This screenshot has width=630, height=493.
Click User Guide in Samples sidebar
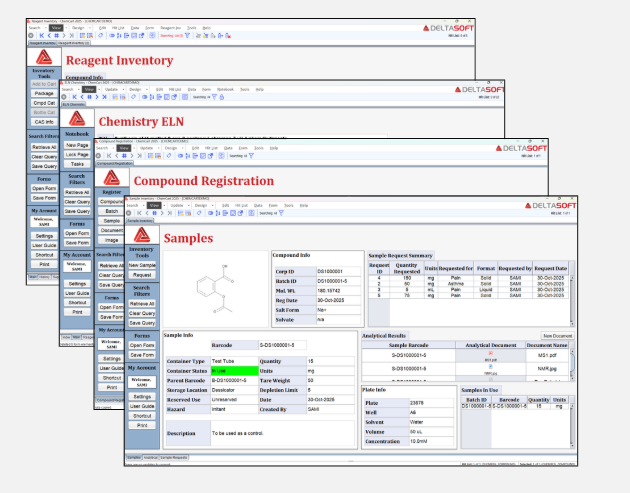(142, 406)
